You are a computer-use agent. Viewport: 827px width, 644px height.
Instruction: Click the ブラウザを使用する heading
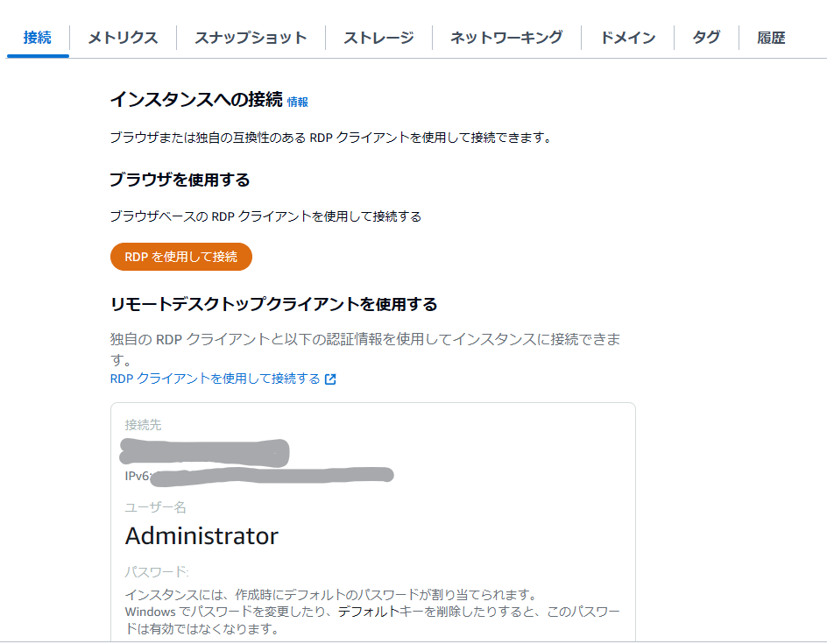(180, 180)
